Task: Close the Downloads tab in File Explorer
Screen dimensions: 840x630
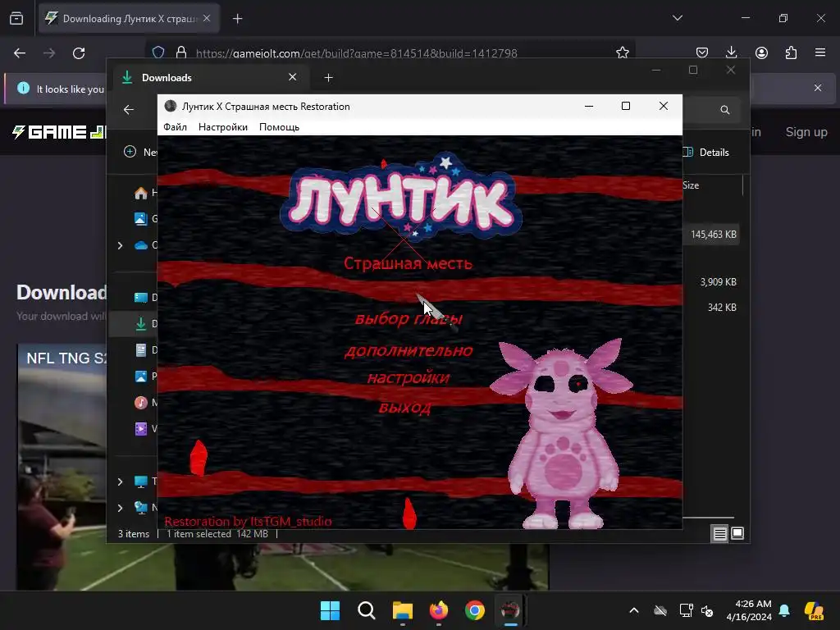Action: [x=293, y=77]
